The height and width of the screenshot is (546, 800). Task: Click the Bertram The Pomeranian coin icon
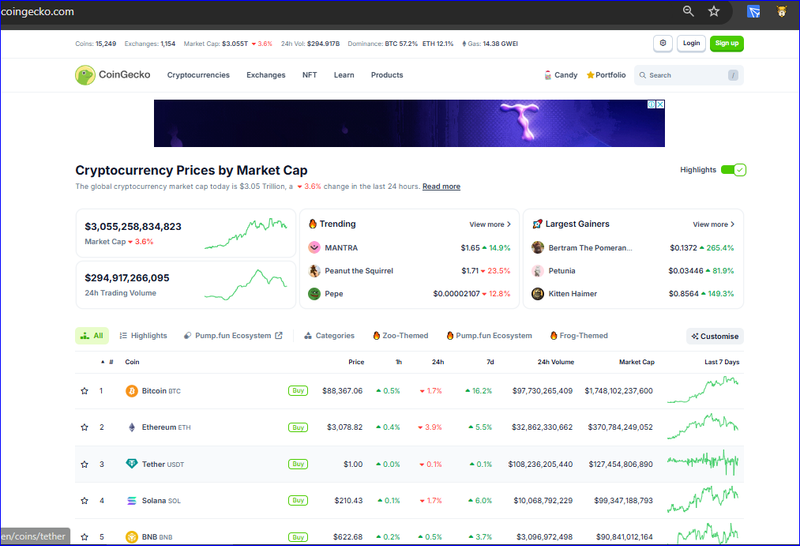538,247
